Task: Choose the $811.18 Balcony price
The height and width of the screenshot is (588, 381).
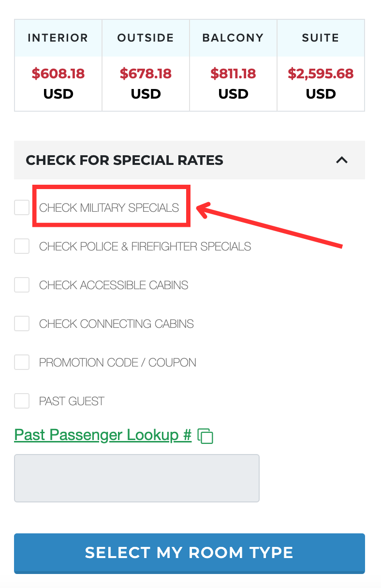Action: pyautogui.click(x=233, y=73)
